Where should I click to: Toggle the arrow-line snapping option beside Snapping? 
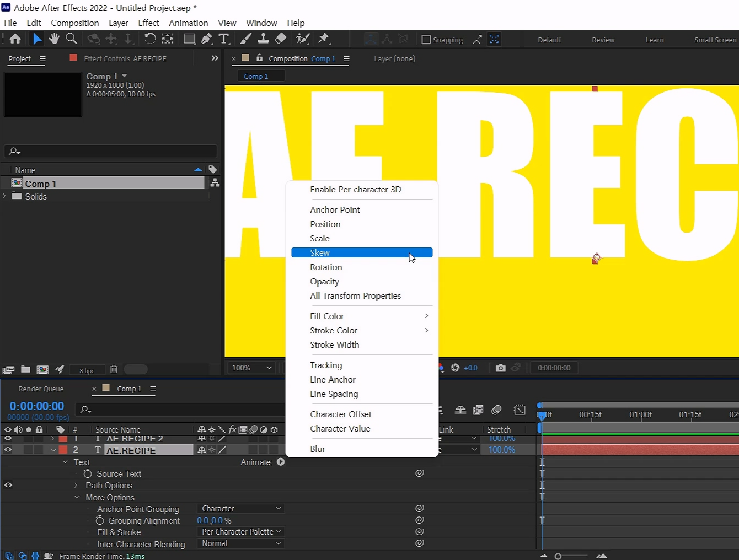(x=477, y=39)
